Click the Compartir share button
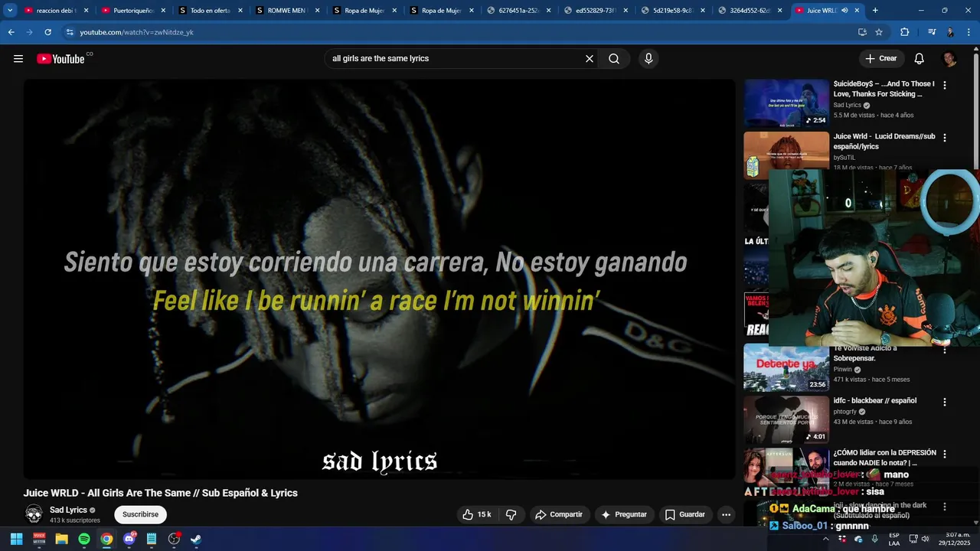Screen dimensions: 980x551 tap(558, 514)
